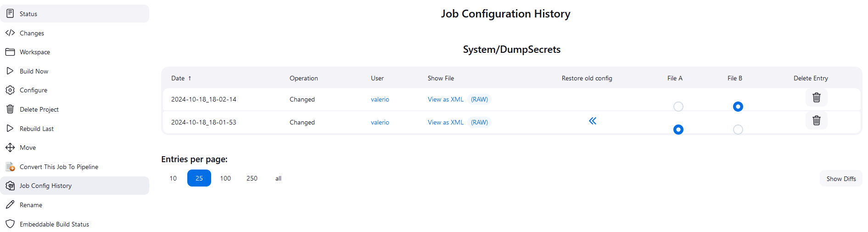Click the Status document icon in sidebar
This screenshot has width=868, height=232.
pos(10,14)
